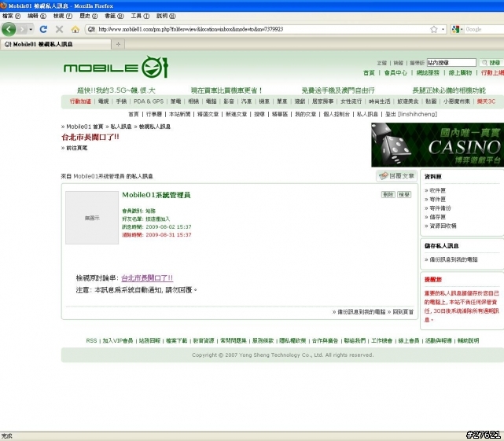Open the 檢視 (View) menu
The height and width of the screenshot is (441, 504).
[63, 16]
